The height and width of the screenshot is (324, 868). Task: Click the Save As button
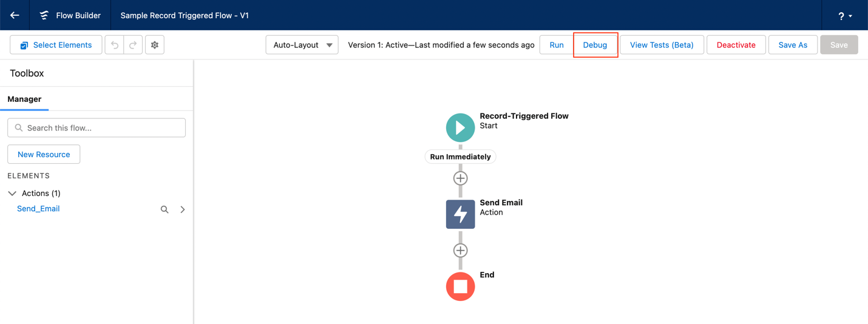793,45
